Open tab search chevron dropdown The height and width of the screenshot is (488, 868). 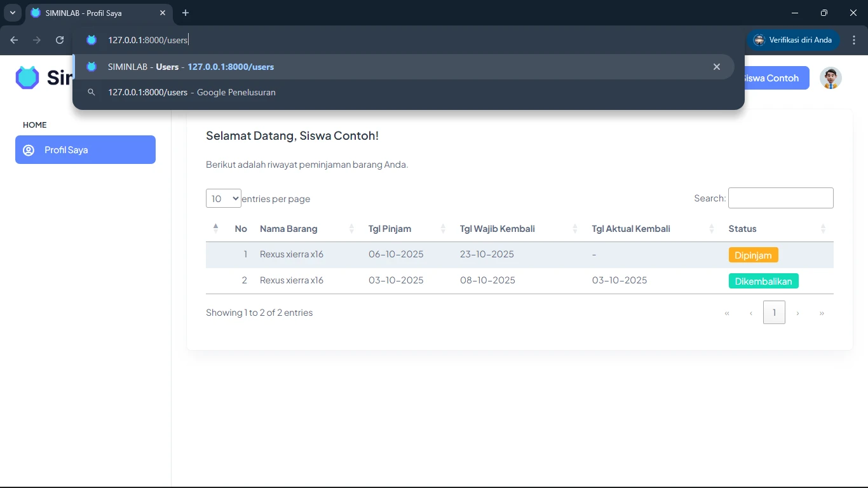pyautogui.click(x=12, y=13)
